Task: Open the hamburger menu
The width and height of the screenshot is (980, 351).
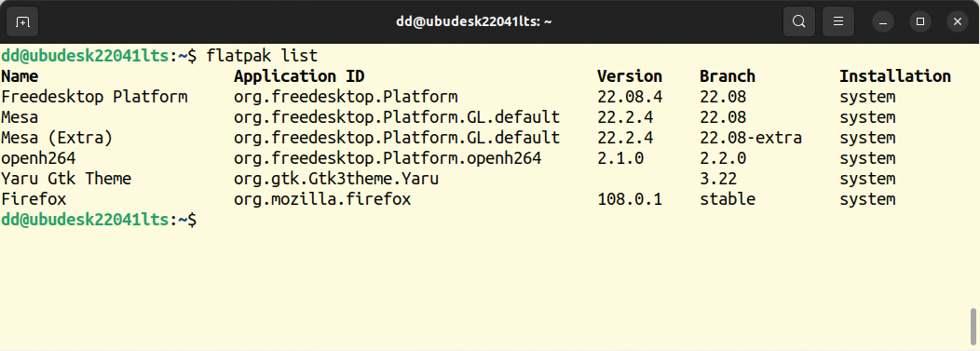Action: pyautogui.click(x=838, y=21)
